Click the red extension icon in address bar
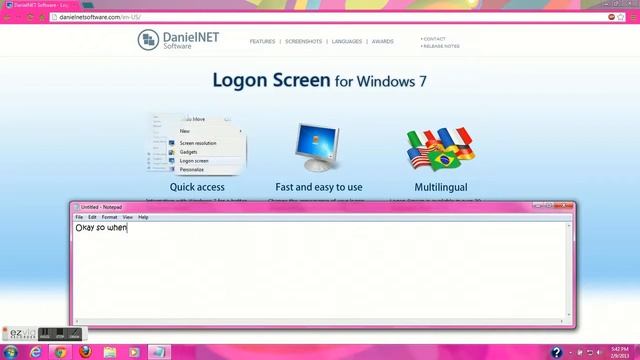This screenshot has width=640, height=360. [611, 17]
